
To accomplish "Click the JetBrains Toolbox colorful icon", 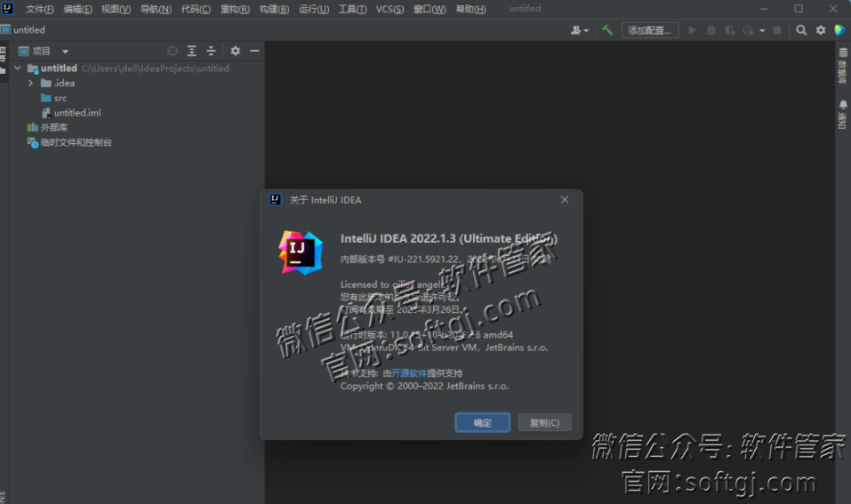I will click(x=839, y=30).
